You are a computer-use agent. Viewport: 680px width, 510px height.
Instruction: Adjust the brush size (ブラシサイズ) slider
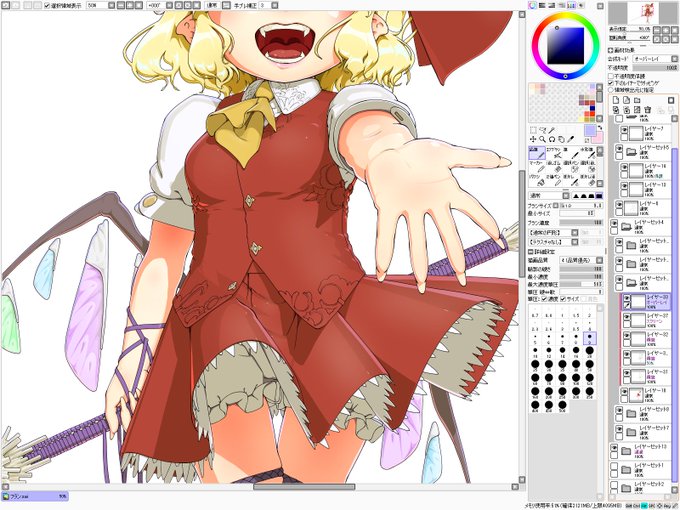[581, 206]
